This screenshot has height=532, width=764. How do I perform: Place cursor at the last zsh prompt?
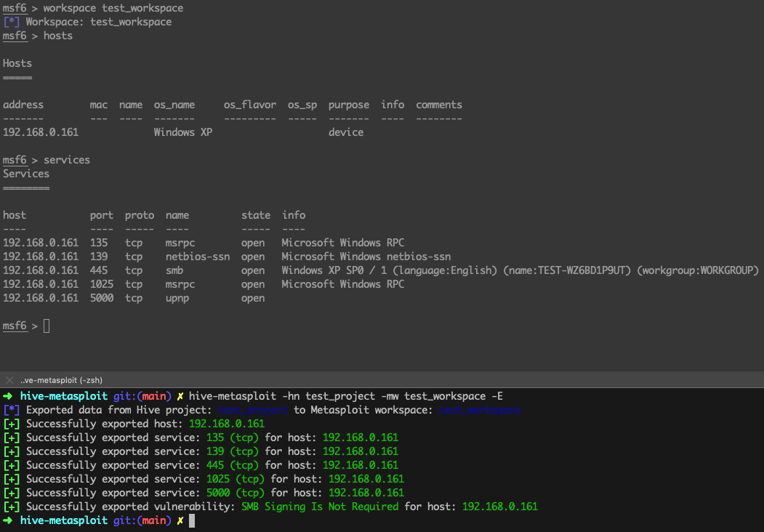coord(192,521)
